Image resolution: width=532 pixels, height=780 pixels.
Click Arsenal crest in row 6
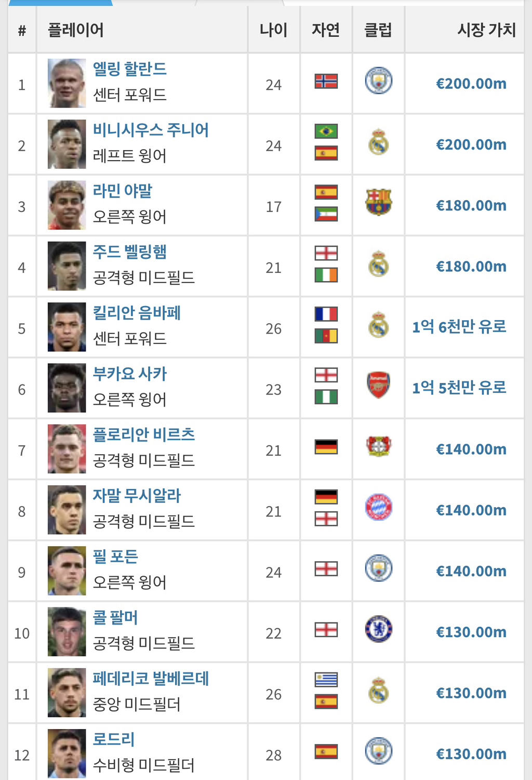tap(378, 385)
